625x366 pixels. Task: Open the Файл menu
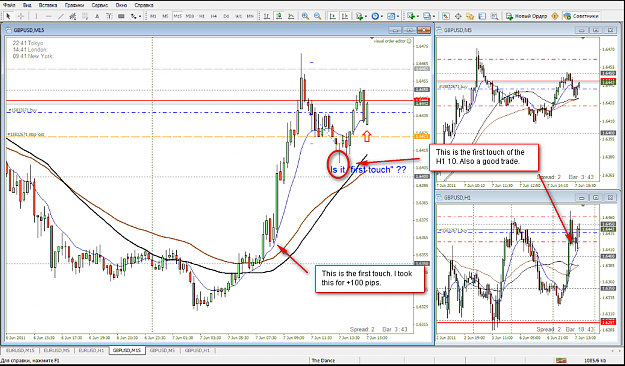pyautogui.click(x=9, y=5)
